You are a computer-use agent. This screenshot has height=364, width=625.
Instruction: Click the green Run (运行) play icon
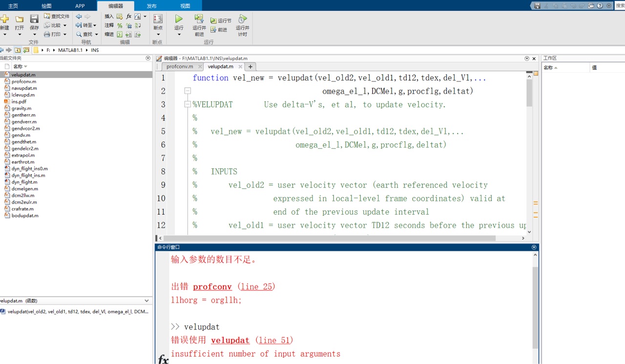(179, 19)
